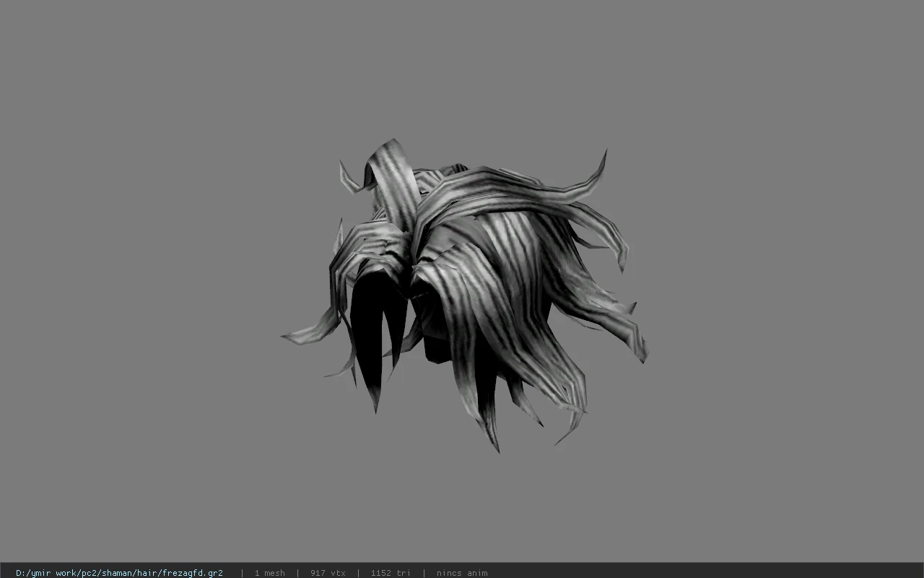This screenshot has width=924, height=578.
Task: Select the hair mesh model in viewport
Action: click(x=465, y=296)
